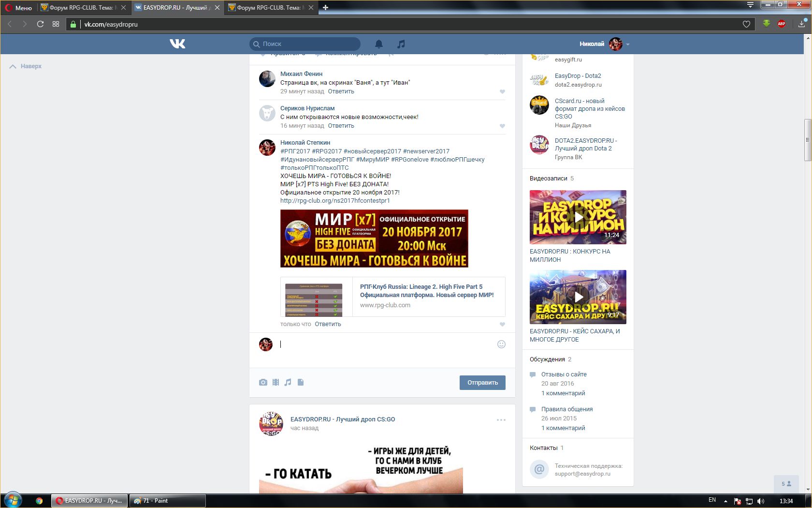
Task: Open the notifications bell
Action: coord(379,44)
